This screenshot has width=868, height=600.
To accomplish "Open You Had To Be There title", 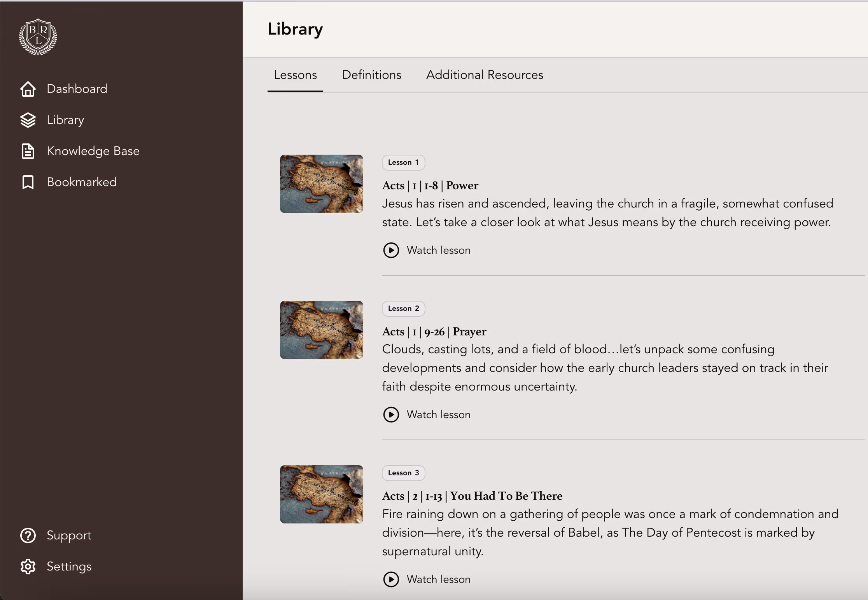I will point(472,496).
